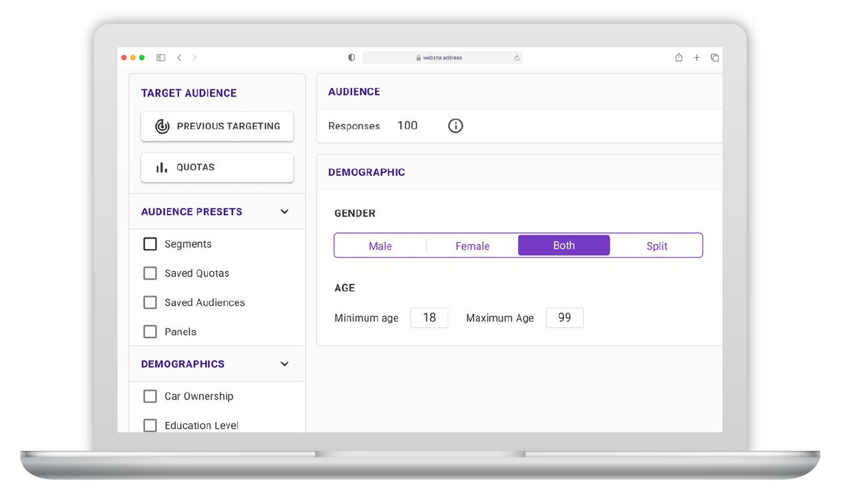
Task: Click the TARGET AUDIENCE heading
Action: tap(189, 93)
